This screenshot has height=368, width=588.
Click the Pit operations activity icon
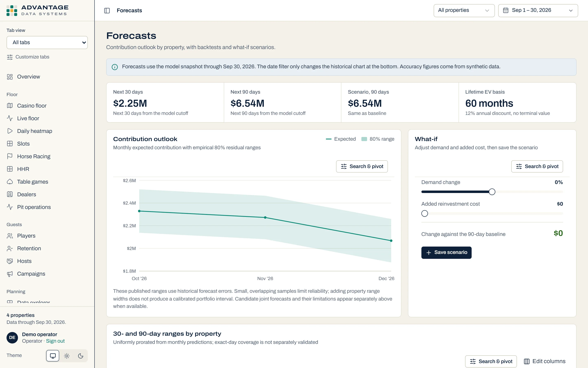pos(10,207)
